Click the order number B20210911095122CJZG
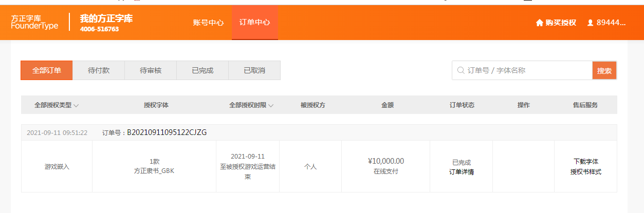The height and width of the screenshot is (213, 644). (x=167, y=132)
